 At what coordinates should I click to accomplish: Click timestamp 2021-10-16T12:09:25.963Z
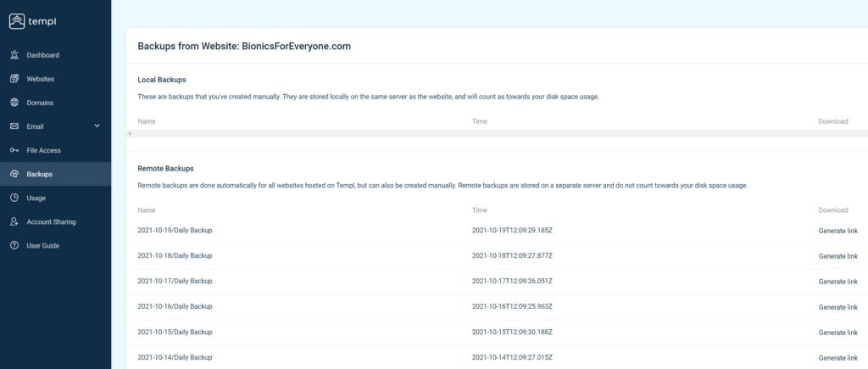point(512,306)
